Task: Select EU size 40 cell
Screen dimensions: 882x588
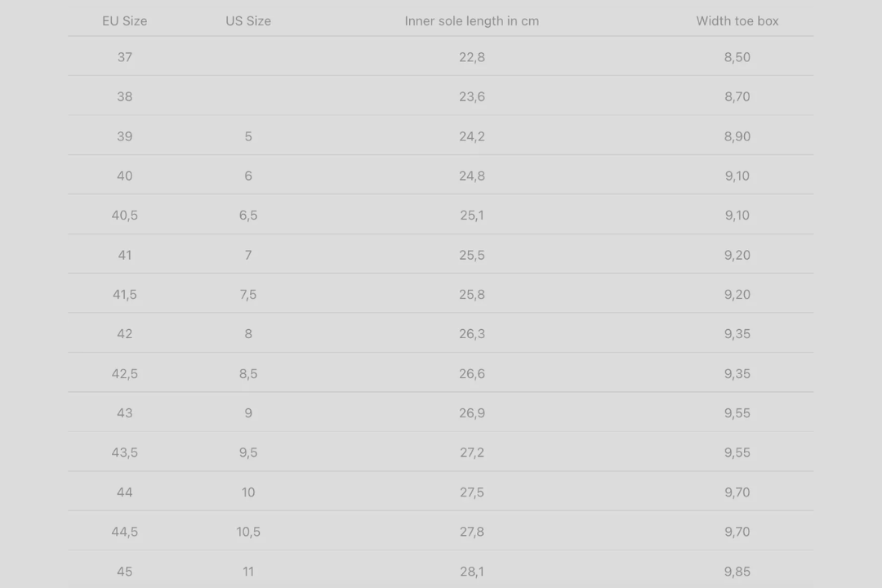Action: (x=125, y=176)
